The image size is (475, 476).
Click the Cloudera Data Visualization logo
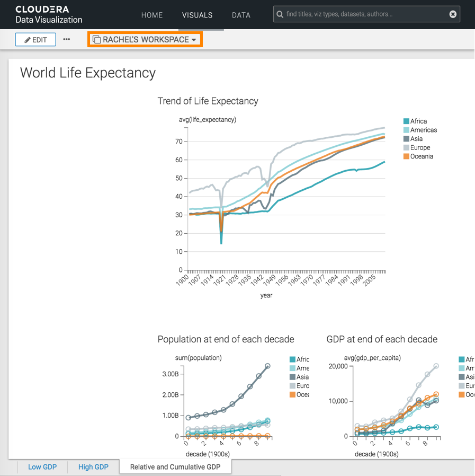tap(49, 15)
